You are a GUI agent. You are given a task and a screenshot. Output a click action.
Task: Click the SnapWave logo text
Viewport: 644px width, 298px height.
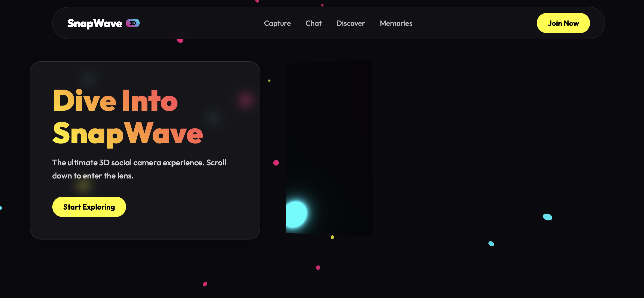[95, 23]
